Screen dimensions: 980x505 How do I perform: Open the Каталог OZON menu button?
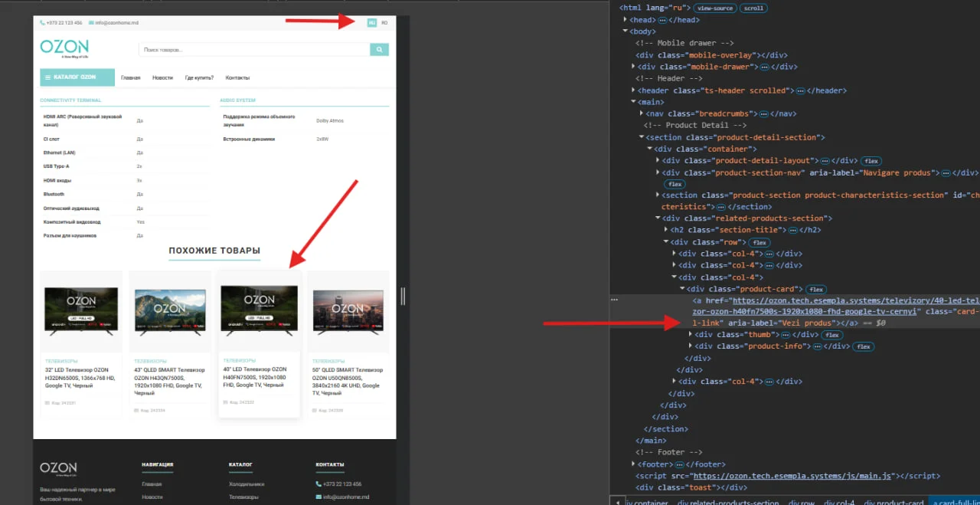[x=77, y=77]
